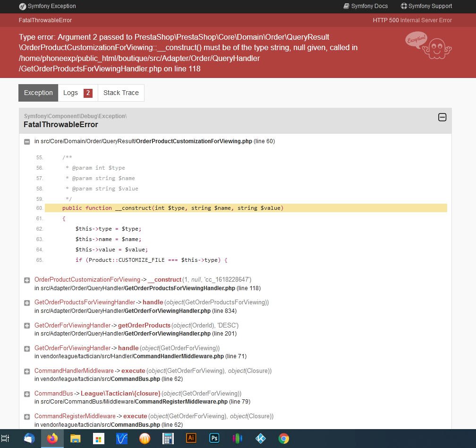
Task: Expand GetOrderForViewingHandler handle trace
Action: 27,349
